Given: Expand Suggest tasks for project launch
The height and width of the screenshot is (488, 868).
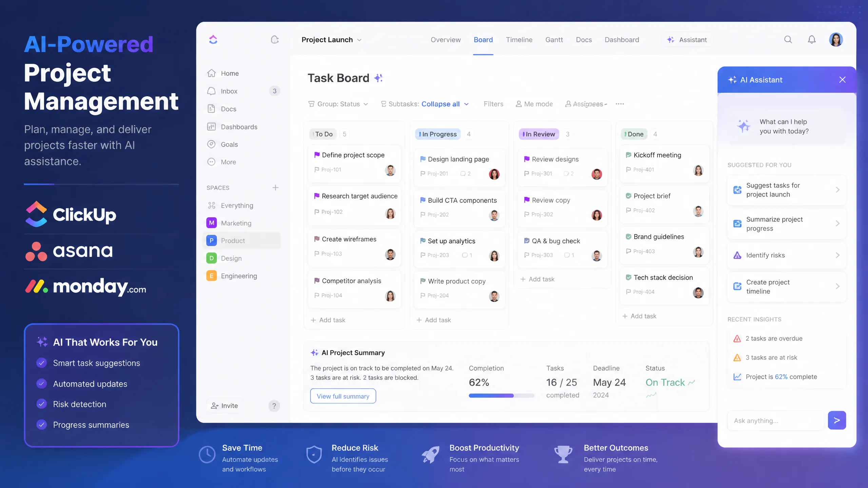Looking at the screenshot, I should tap(787, 190).
